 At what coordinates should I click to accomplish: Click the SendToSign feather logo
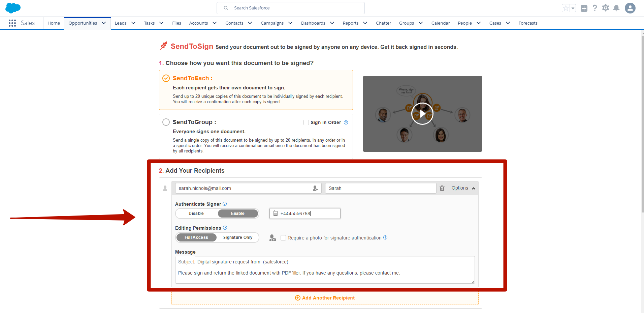[x=163, y=46]
